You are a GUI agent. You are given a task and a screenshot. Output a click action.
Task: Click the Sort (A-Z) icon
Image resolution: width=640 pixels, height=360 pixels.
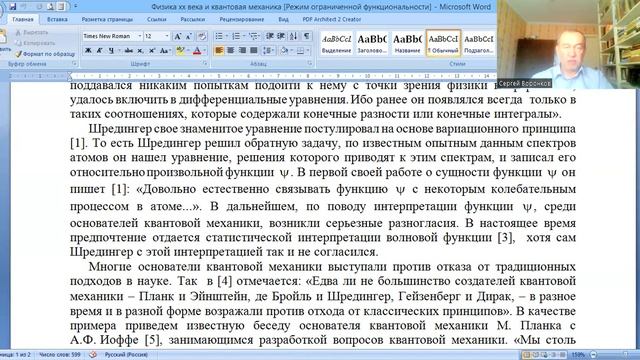pyautogui.click(x=293, y=37)
